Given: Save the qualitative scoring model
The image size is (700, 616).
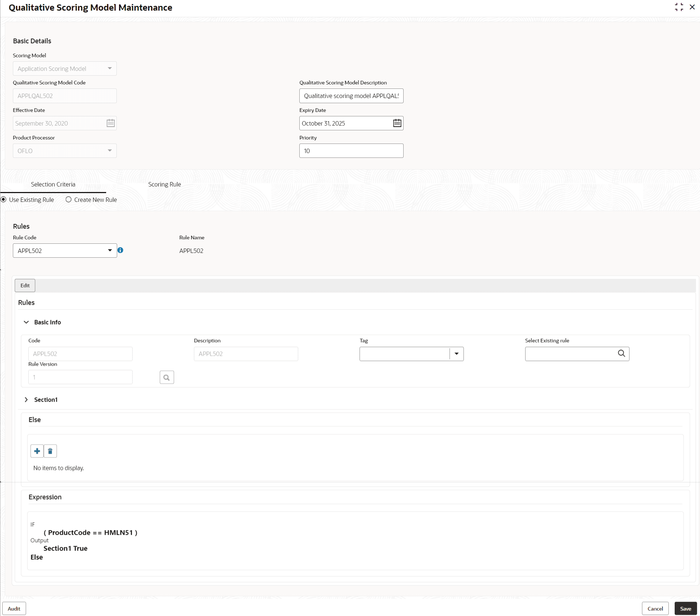Looking at the screenshot, I should point(686,608).
